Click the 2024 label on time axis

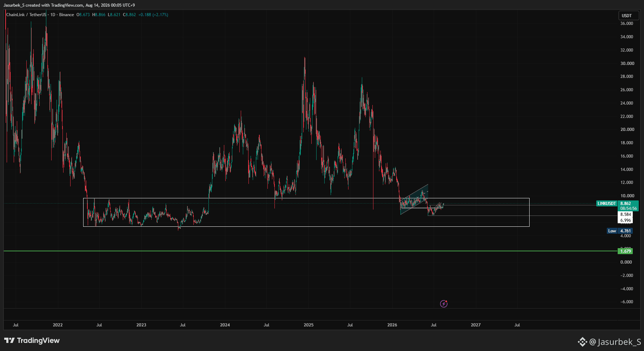[x=225, y=325]
